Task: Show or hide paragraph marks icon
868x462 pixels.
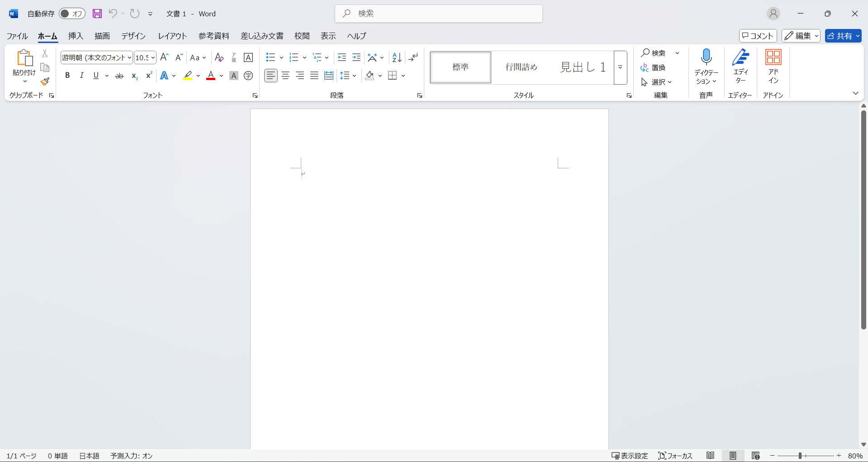Action: [x=413, y=57]
